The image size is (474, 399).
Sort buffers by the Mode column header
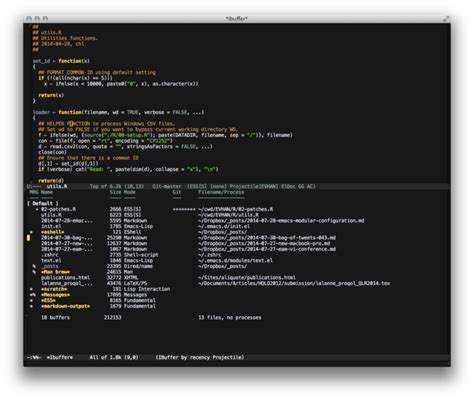[129, 192]
